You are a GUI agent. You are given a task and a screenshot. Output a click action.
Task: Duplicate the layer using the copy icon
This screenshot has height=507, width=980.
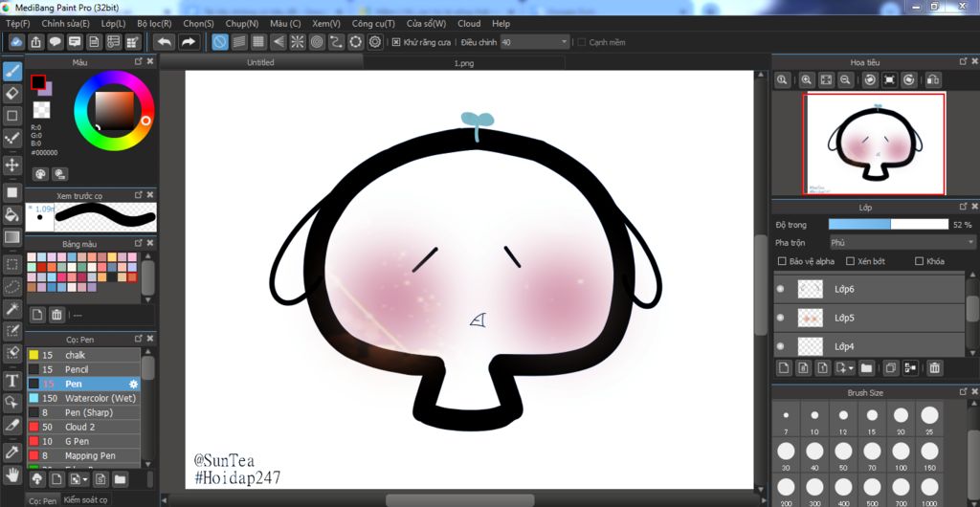tap(891, 367)
